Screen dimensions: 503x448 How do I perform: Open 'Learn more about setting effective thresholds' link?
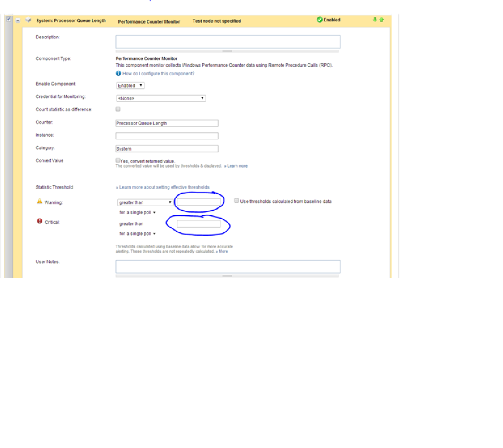pyautogui.click(x=164, y=187)
